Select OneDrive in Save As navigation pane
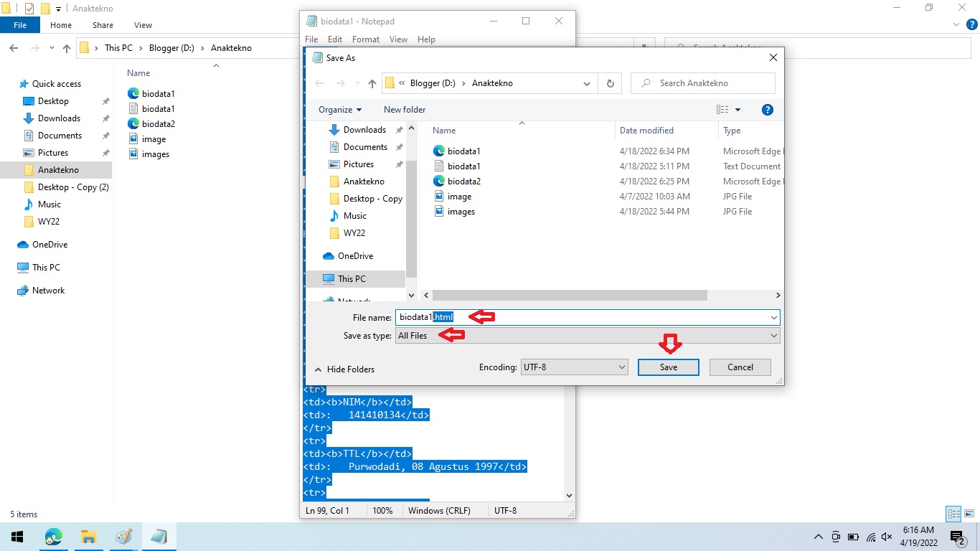980x551 pixels. coord(347,256)
